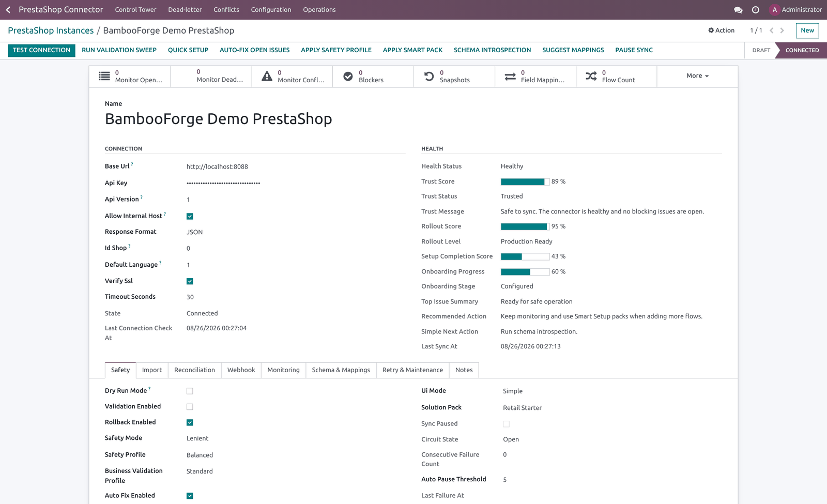Image resolution: width=827 pixels, height=504 pixels.
Task: Open the conversations chat bubble icon
Action: pos(738,10)
